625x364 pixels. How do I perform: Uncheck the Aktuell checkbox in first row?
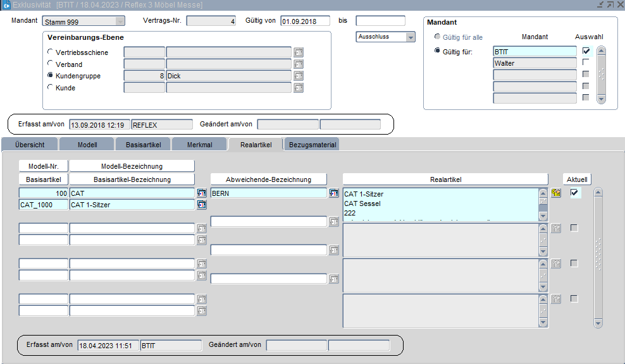pos(574,193)
